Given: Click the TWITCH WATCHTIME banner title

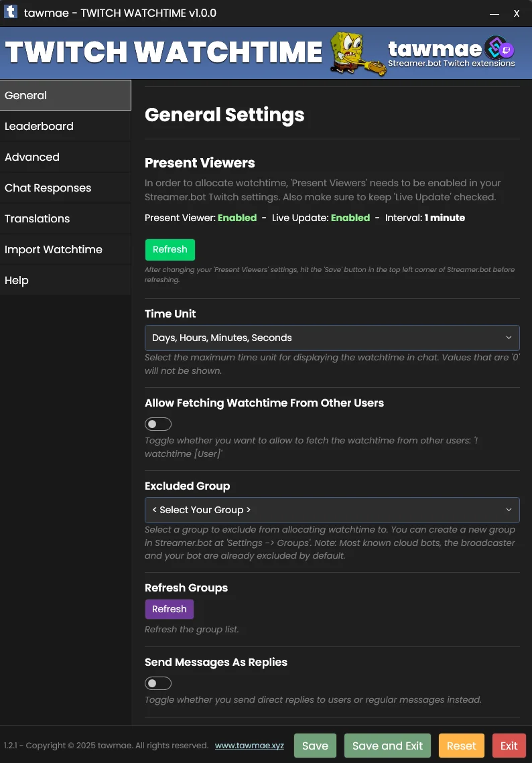Looking at the screenshot, I should [x=163, y=52].
